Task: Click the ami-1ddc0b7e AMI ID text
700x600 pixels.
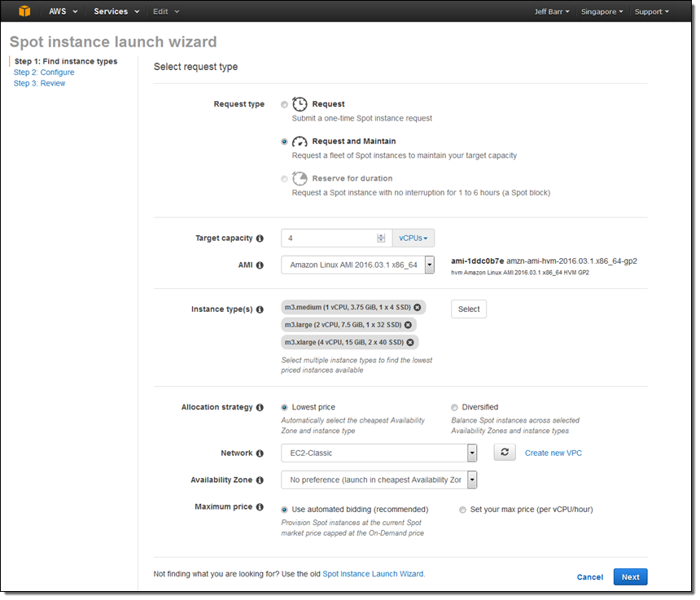Action: pyautogui.click(x=477, y=261)
